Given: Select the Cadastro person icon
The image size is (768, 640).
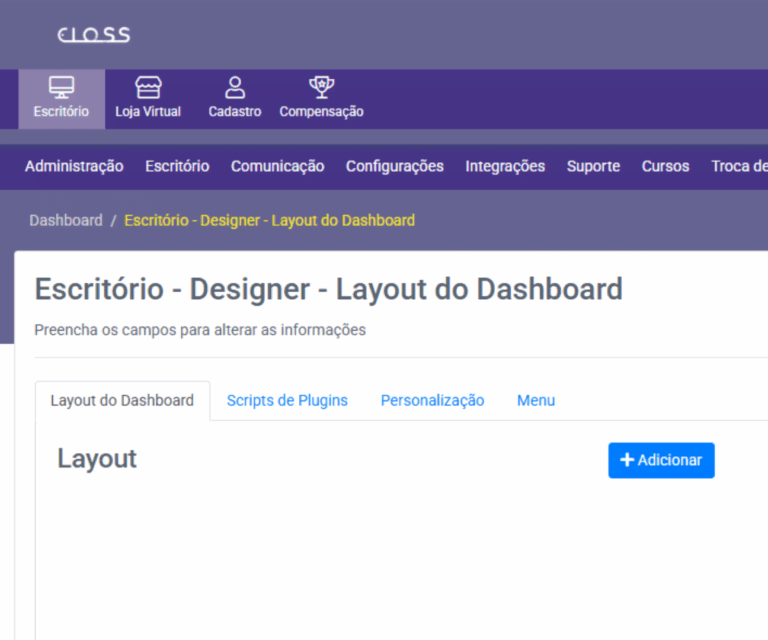Looking at the screenshot, I should coord(235,88).
